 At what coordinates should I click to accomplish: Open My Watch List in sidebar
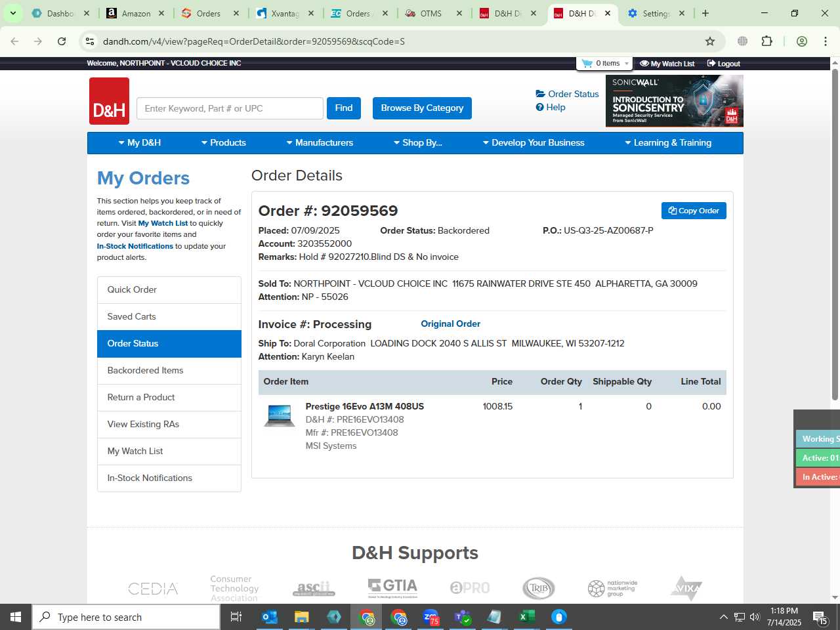[169, 451]
